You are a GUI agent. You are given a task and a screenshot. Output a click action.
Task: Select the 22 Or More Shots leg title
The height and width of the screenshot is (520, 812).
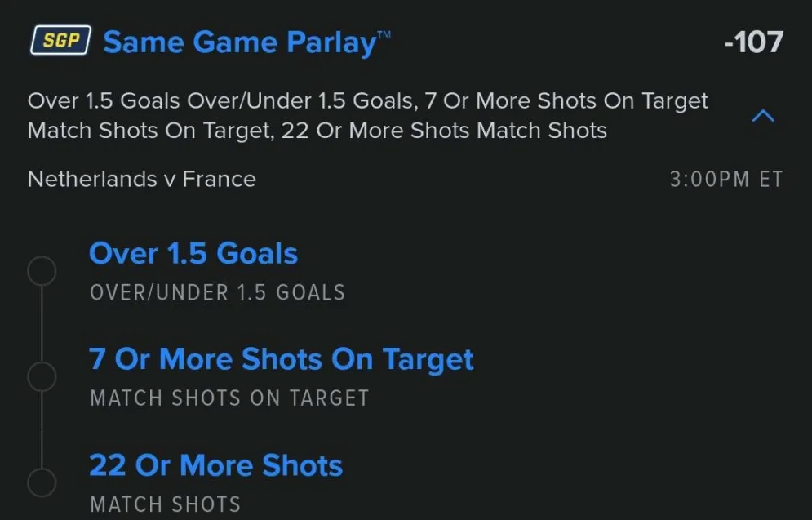[x=215, y=466]
